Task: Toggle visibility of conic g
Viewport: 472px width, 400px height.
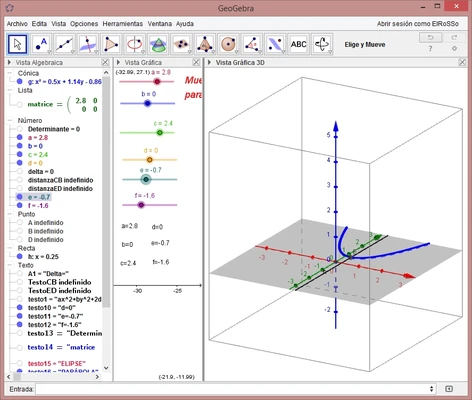Action: 20,81
